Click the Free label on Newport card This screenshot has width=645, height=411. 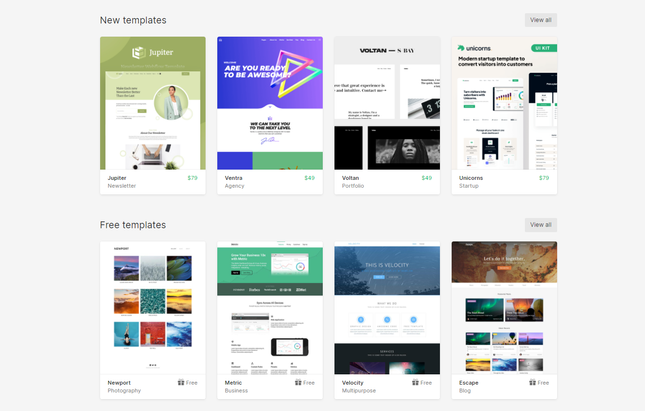[192, 383]
